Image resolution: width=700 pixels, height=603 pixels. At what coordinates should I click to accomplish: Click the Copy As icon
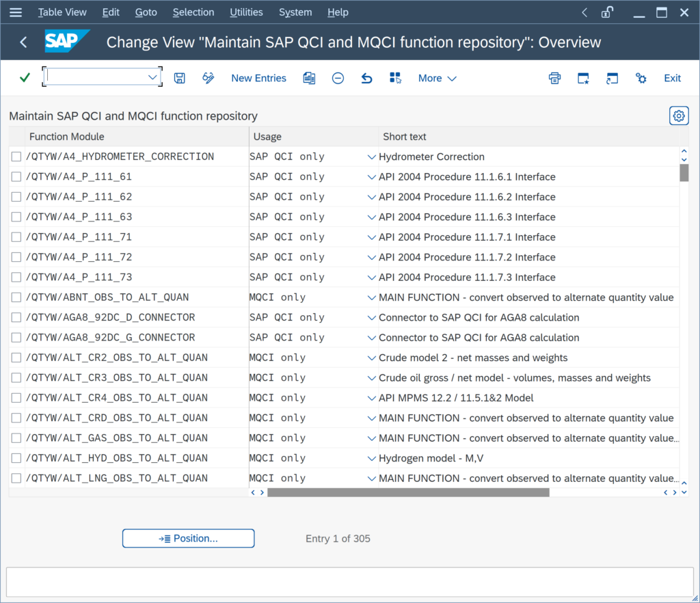[x=309, y=78]
